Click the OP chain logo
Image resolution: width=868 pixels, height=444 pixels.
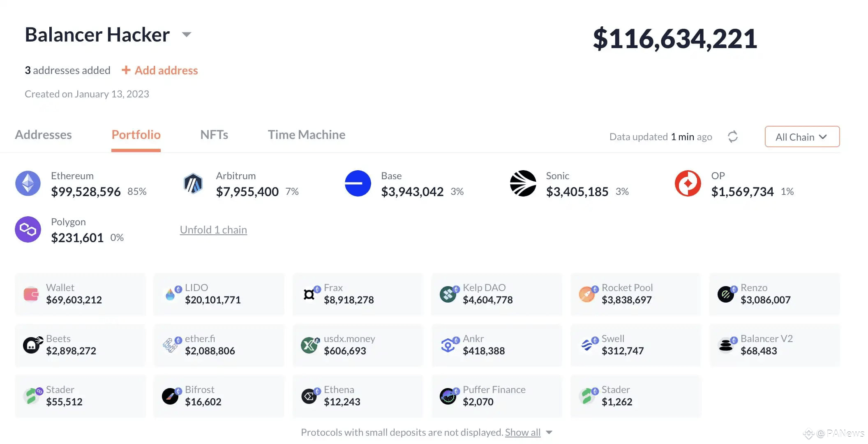tap(688, 183)
